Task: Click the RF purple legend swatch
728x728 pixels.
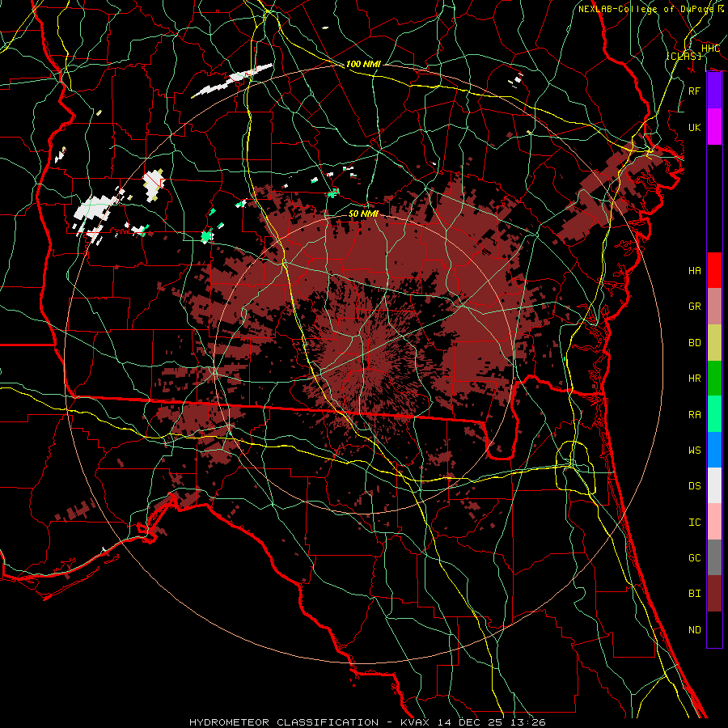Action: click(714, 91)
